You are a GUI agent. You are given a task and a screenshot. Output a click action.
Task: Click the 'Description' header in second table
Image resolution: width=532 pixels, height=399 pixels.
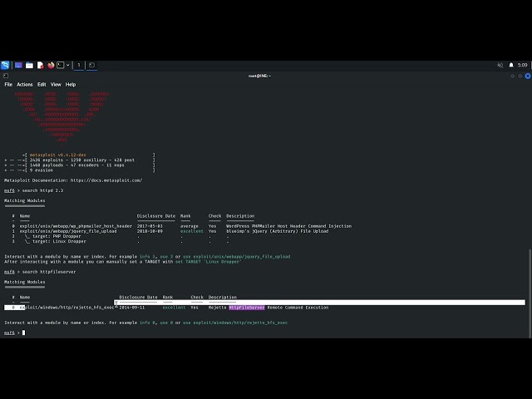point(223,298)
